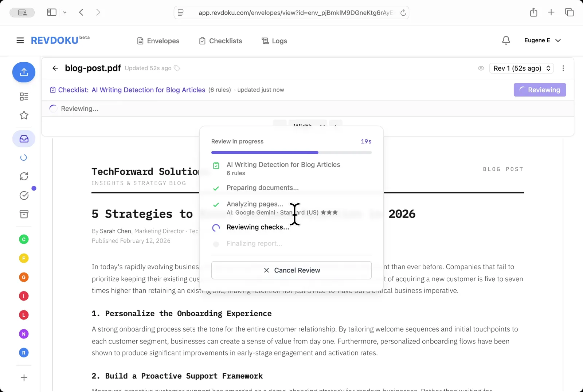Select the inbox icon in sidebar
Screen dimensions: 583x392
[x=24, y=139]
